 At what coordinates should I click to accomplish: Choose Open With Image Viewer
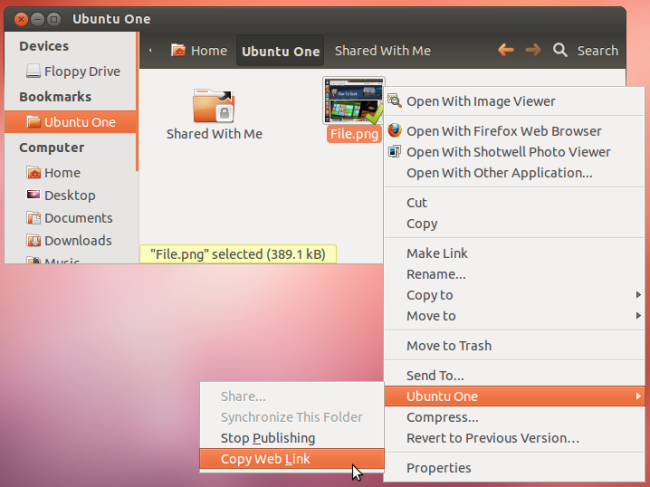pos(514,101)
